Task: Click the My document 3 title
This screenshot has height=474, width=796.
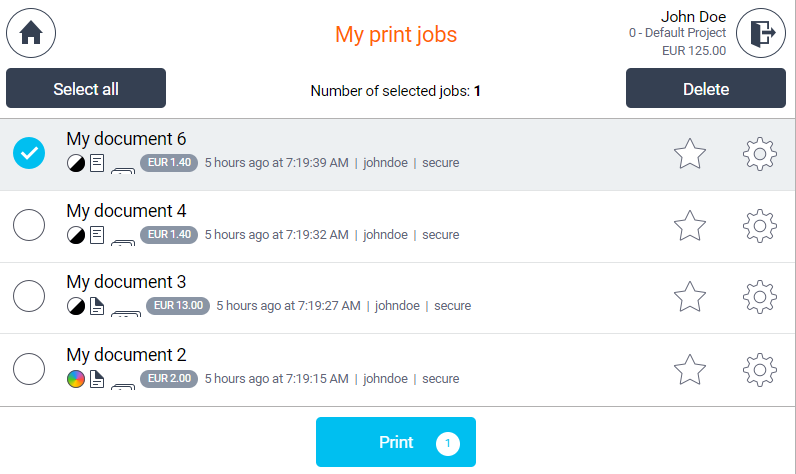Action: [126, 283]
